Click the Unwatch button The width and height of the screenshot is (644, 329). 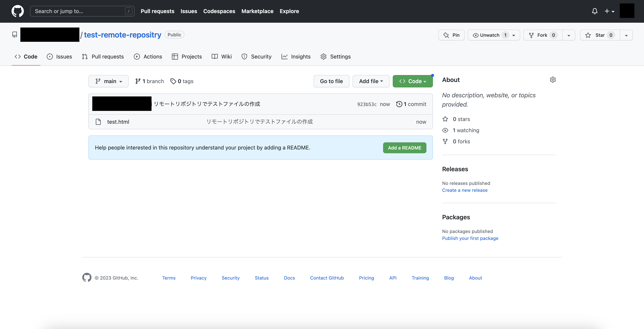(x=494, y=35)
